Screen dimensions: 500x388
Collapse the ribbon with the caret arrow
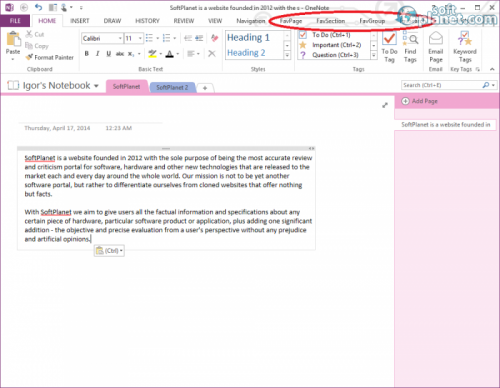click(492, 69)
